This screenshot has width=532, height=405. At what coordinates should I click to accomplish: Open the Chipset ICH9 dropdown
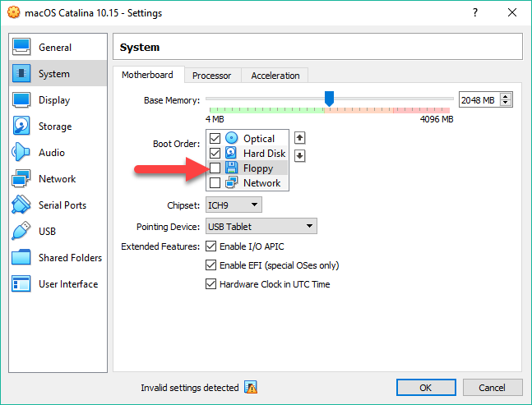tap(234, 205)
